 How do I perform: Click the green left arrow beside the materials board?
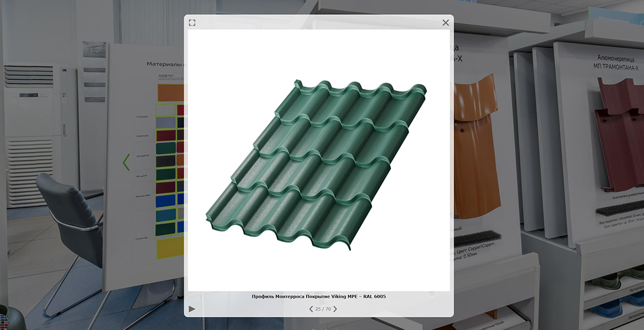126,162
